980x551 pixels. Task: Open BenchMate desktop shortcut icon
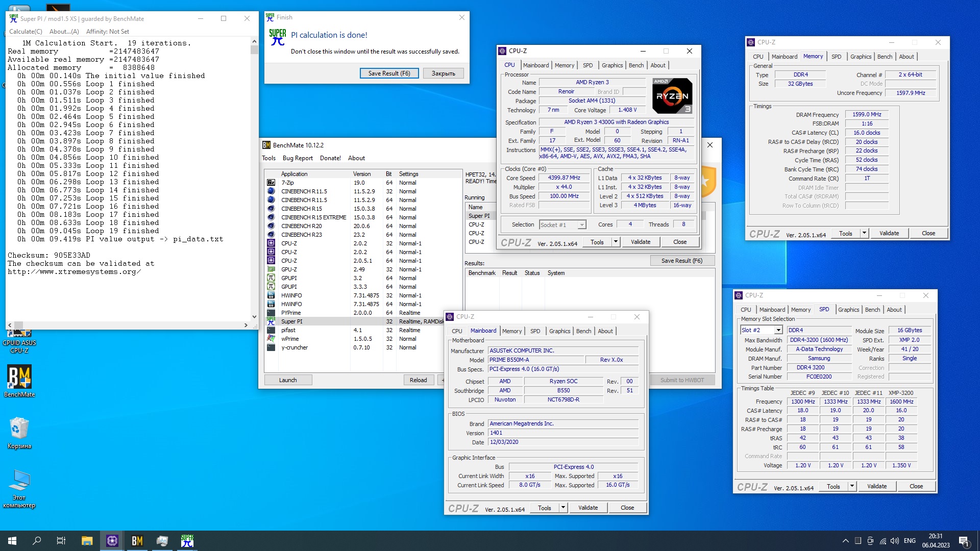(19, 381)
